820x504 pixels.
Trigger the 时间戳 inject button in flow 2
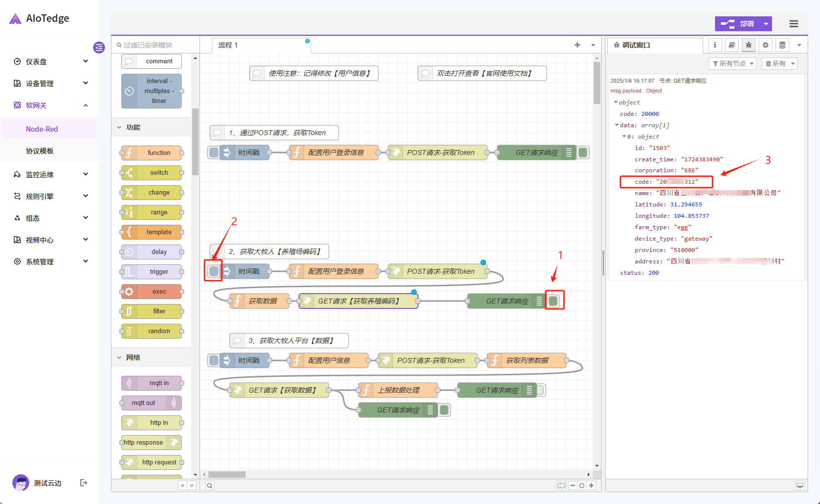[213, 271]
